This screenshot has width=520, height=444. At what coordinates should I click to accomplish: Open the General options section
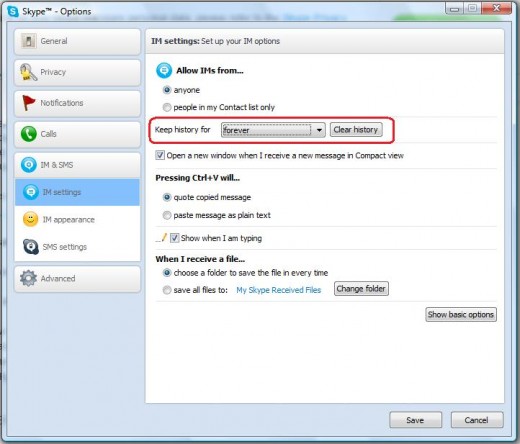(x=77, y=41)
